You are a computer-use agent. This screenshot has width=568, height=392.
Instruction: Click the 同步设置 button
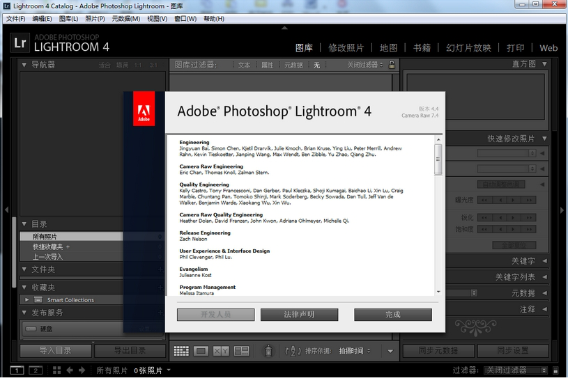tap(512, 350)
